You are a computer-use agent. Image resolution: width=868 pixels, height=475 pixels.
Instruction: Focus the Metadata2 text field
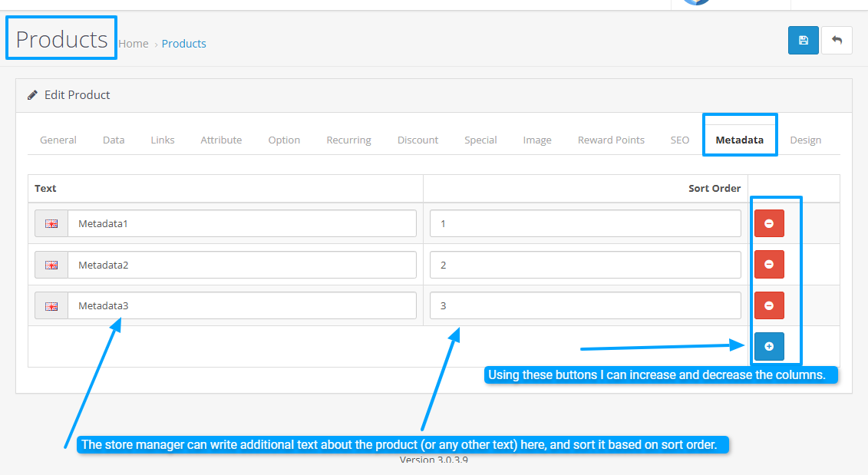242,265
